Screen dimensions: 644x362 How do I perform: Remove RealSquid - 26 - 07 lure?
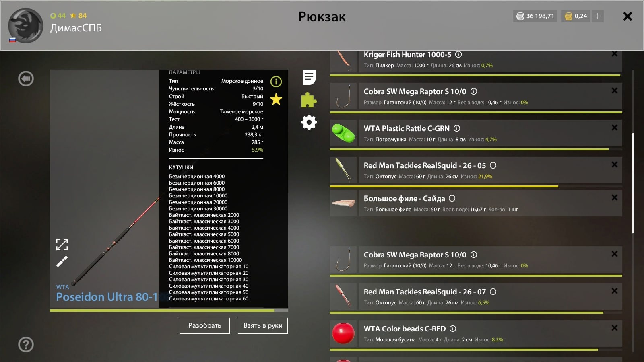tap(615, 291)
